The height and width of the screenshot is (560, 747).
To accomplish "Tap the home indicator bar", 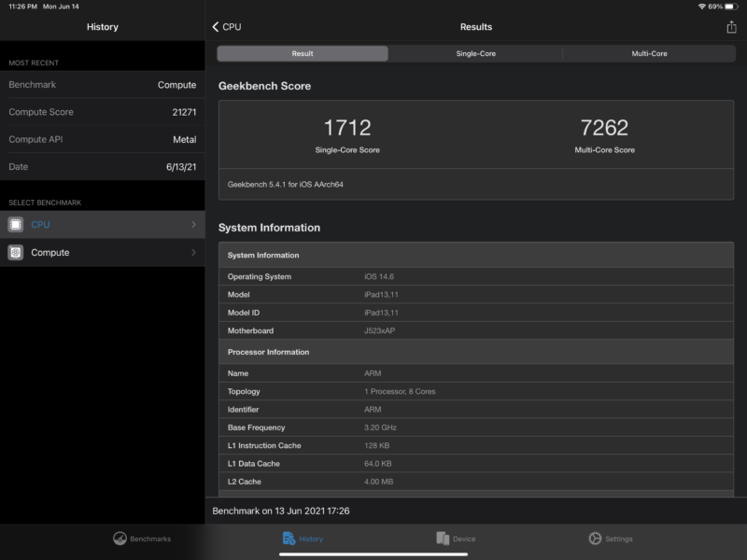I will 373,554.
